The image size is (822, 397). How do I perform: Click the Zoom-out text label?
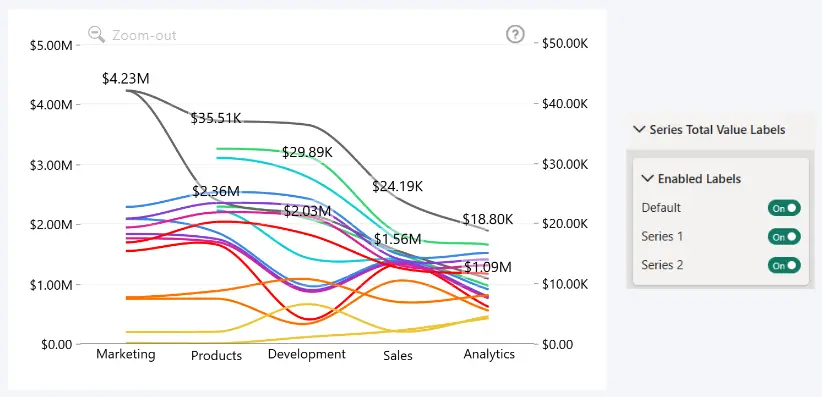(144, 35)
